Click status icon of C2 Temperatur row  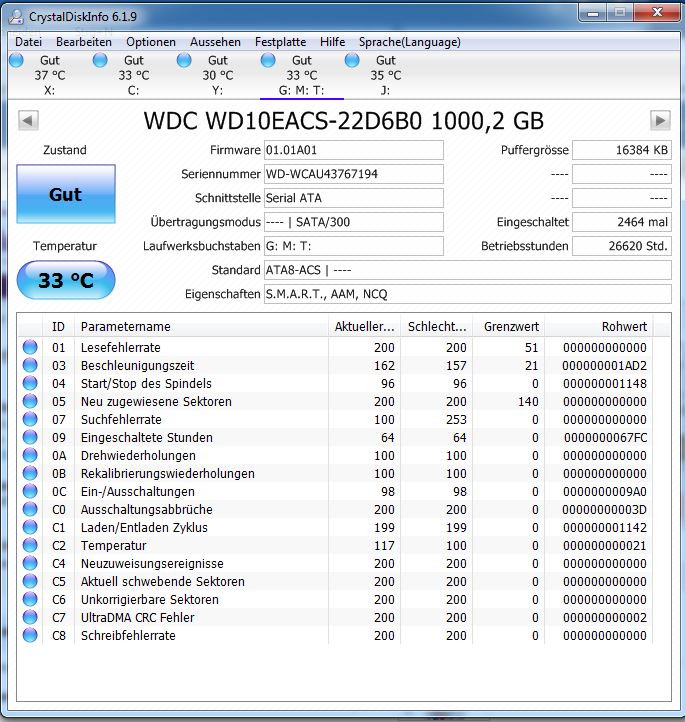point(30,545)
